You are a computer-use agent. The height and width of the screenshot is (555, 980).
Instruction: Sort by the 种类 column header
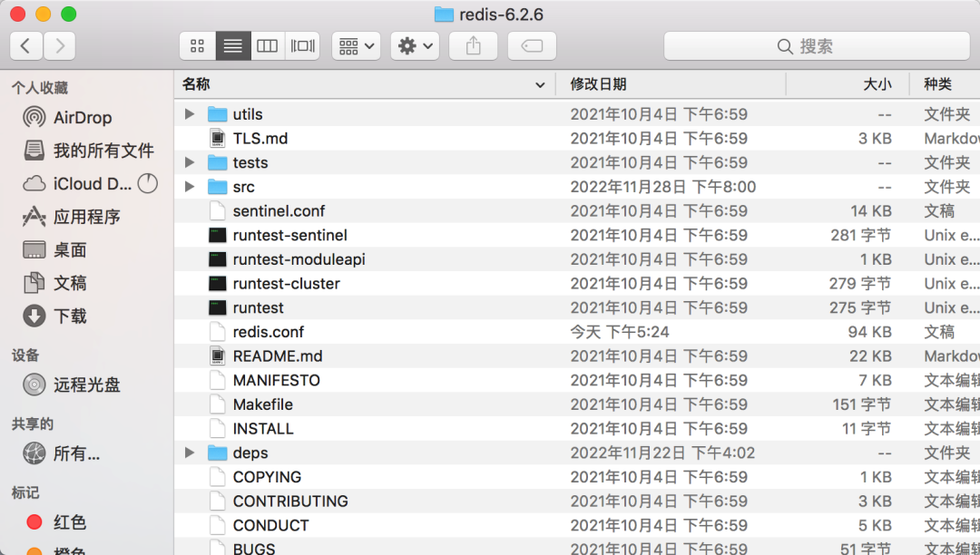click(x=945, y=84)
